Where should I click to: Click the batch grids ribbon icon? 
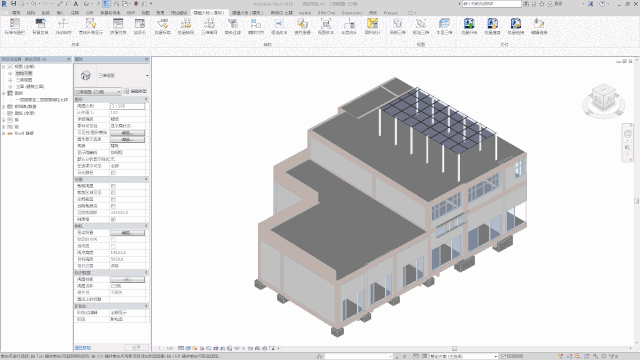pos(186,24)
